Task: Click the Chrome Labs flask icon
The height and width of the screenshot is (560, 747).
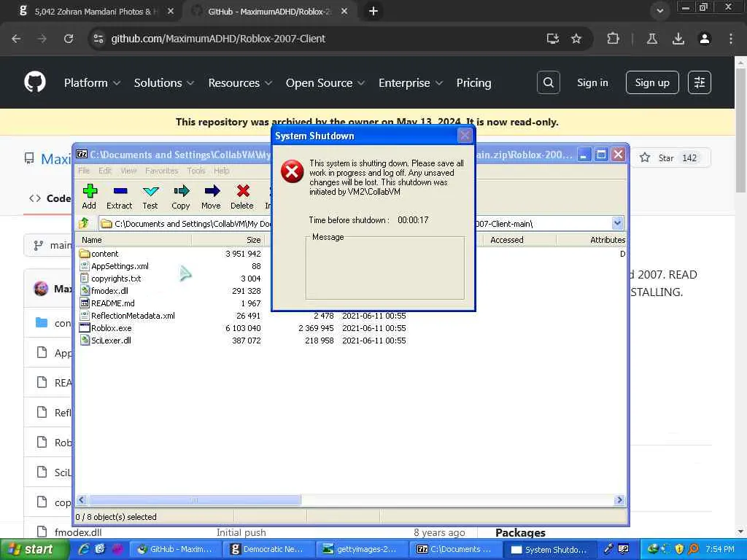Action: 652,39
